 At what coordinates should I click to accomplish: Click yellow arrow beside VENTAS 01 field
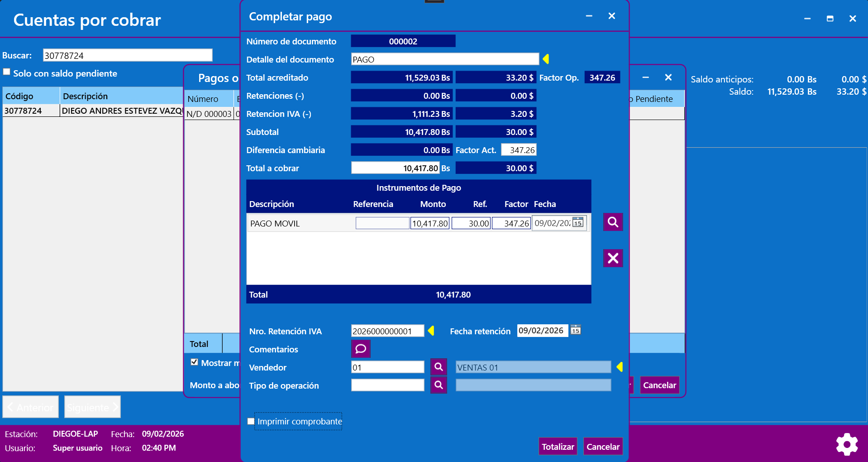[620, 367]
